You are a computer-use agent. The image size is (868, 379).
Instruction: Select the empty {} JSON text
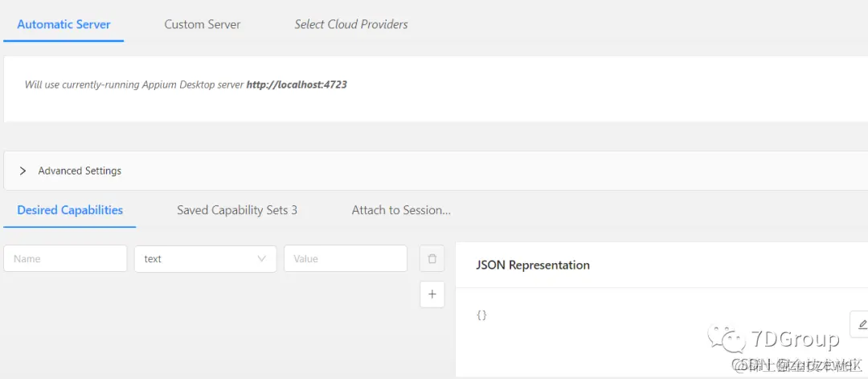(x=481, y=315)
